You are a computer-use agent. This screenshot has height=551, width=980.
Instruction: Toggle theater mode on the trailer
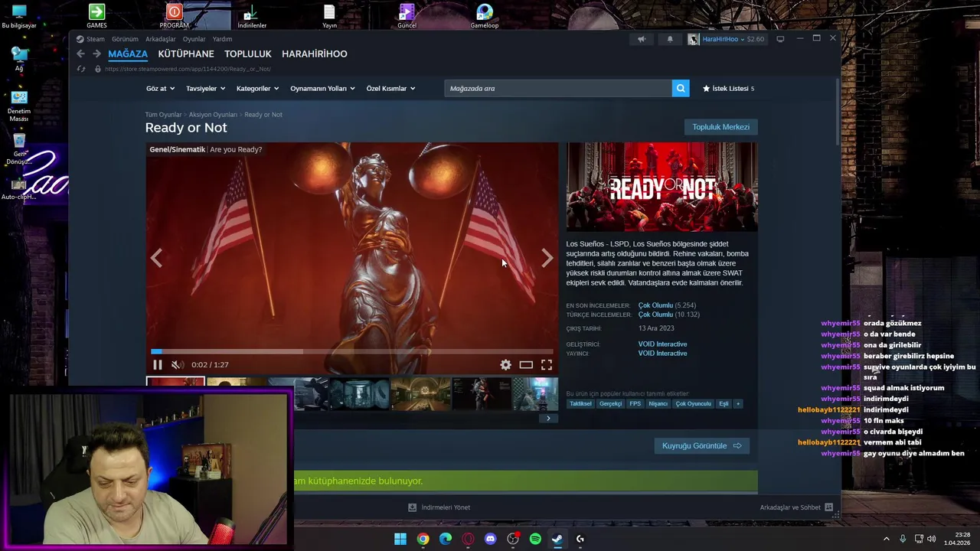coord(526,365)
